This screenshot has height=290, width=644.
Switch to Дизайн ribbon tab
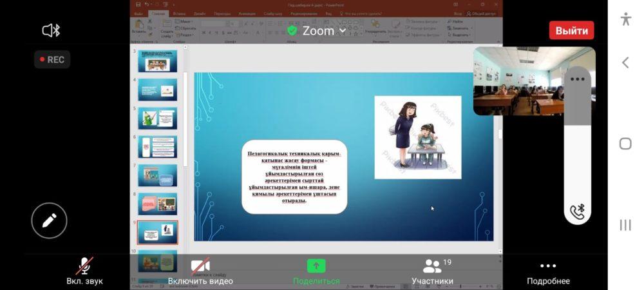click(x=201, y=14)
